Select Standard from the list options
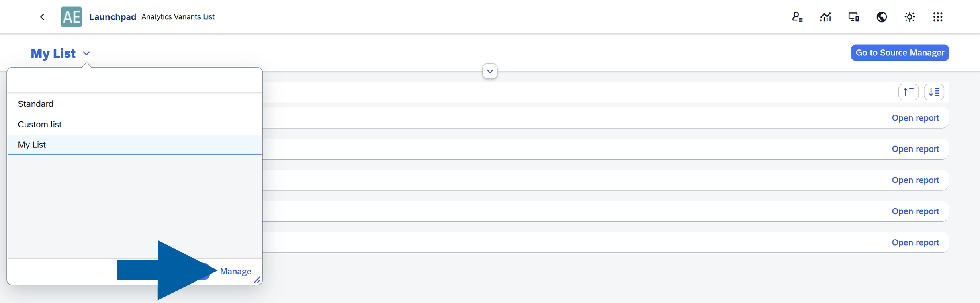Image resolution: width=980 pixels, height=303 pixels. 35,104
